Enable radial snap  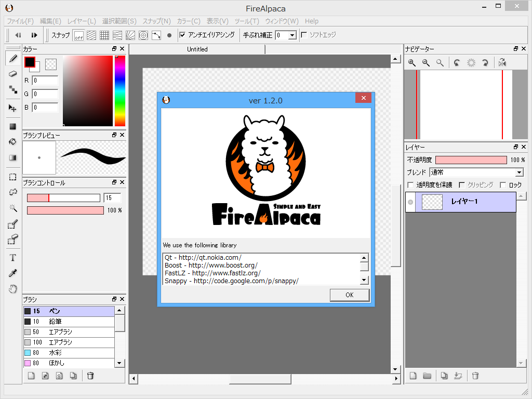point(130,35)
